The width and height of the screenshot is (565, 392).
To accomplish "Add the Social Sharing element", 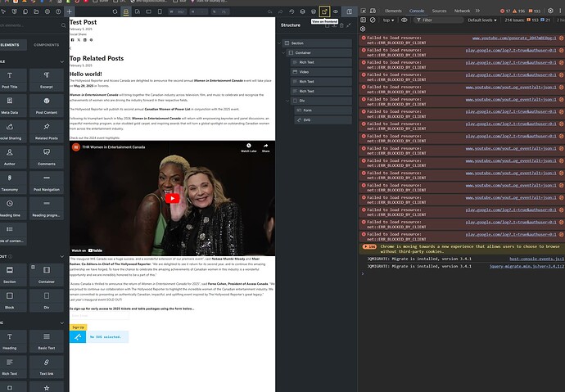I will (x=10, y=131).
